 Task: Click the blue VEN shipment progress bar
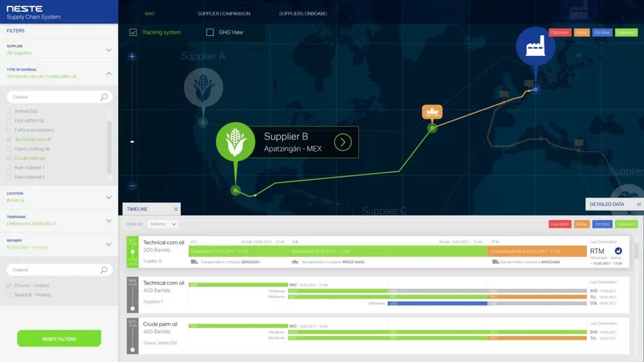tap(437, 304)
